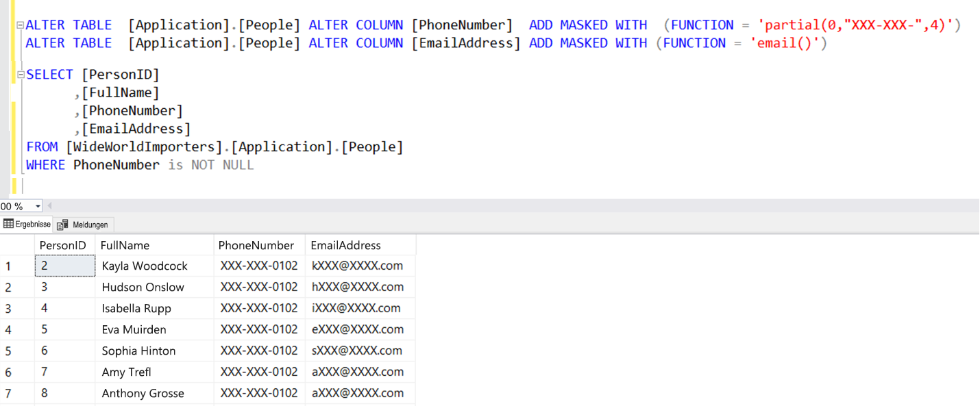Screen dimensions: 980x406
Task: Collapse the SELECT statement code block
Action: pos(19,74)
